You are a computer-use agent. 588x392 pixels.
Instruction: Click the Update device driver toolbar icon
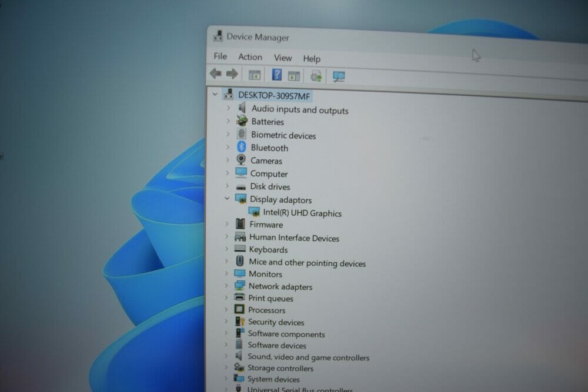pyautogui.click(x=316, y=76)
